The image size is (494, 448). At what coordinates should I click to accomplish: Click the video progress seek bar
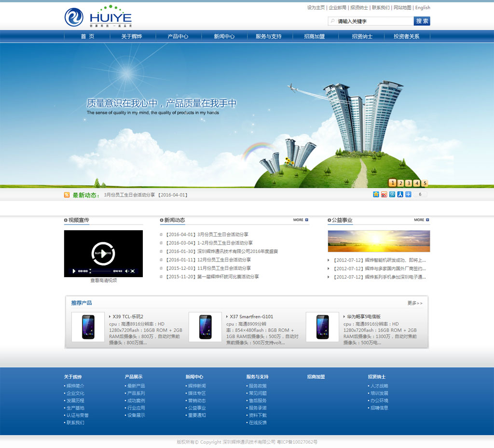[101, 271]
